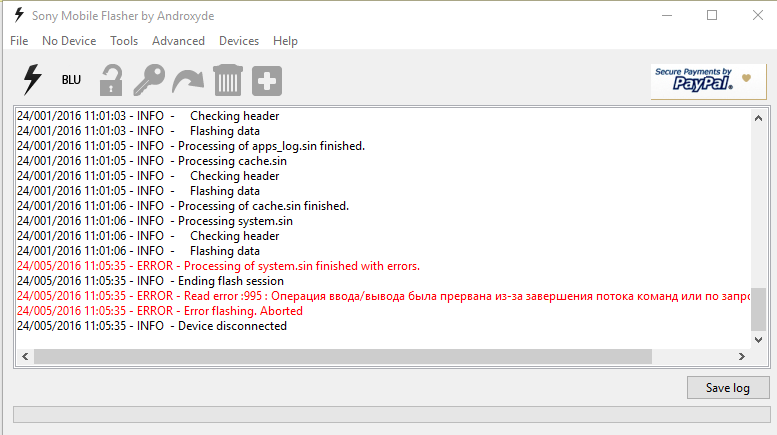Screen dimensions: 777x435
Task: Click the log scroll up arrow
Action: [758, 118]
